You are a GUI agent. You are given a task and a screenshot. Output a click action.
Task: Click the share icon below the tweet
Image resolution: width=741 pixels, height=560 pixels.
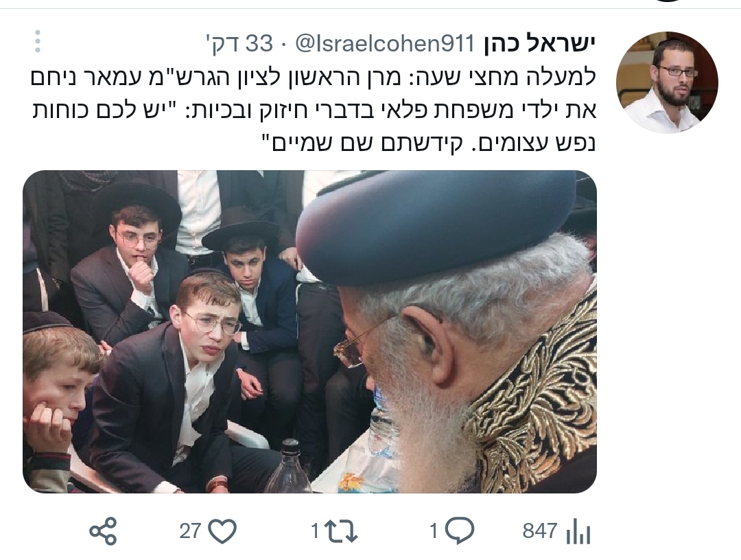point(103,531)
